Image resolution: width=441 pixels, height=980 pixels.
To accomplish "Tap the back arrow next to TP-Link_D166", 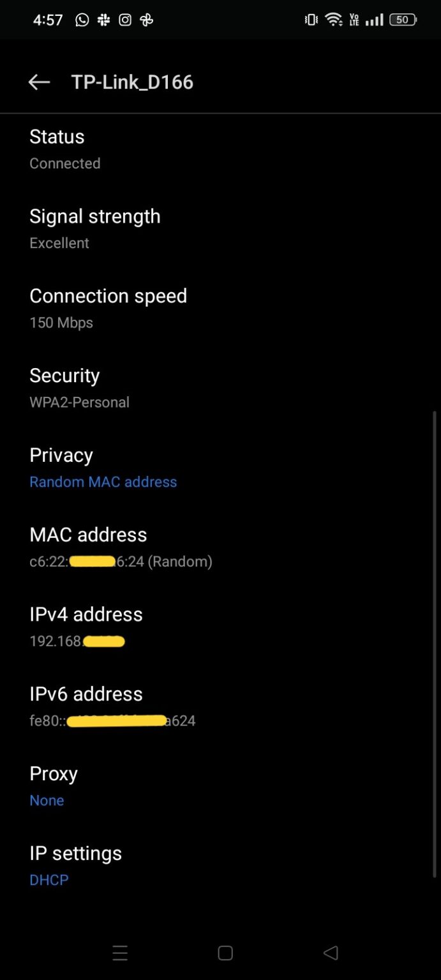I will [x=39, y=82].
